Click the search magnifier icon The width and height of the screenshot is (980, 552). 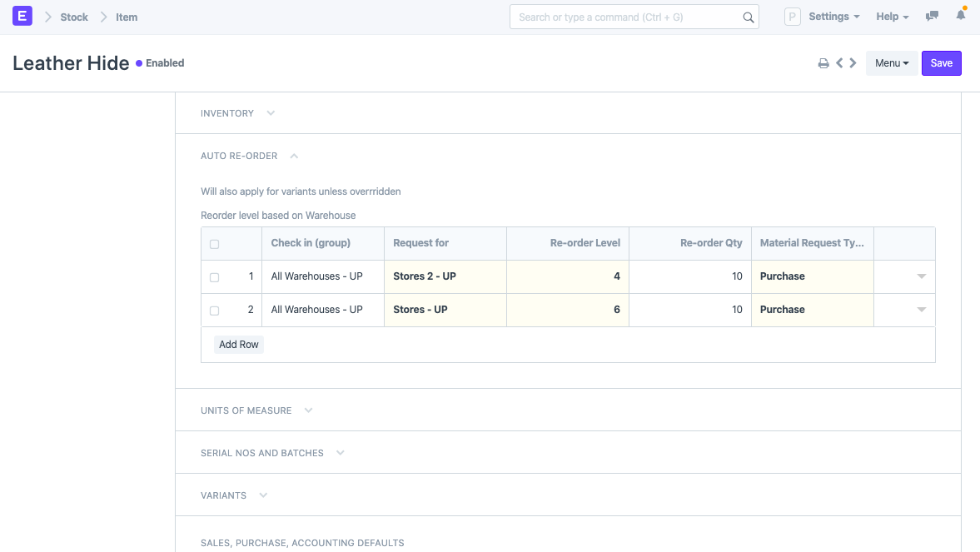[748, 17]
